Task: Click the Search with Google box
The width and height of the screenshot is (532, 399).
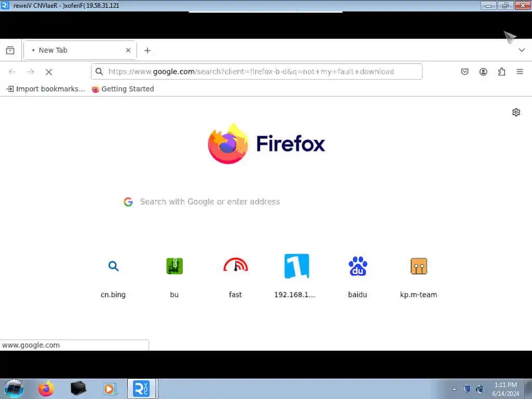Action: tap(265, 202)
